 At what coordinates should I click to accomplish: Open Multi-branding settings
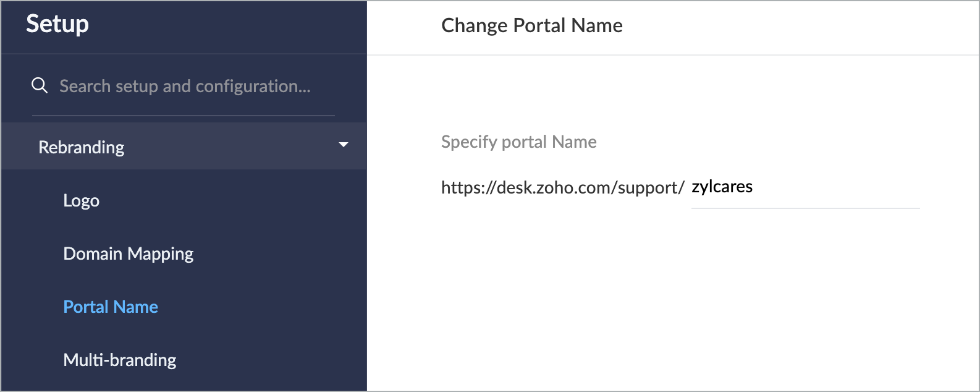point(119,360)
